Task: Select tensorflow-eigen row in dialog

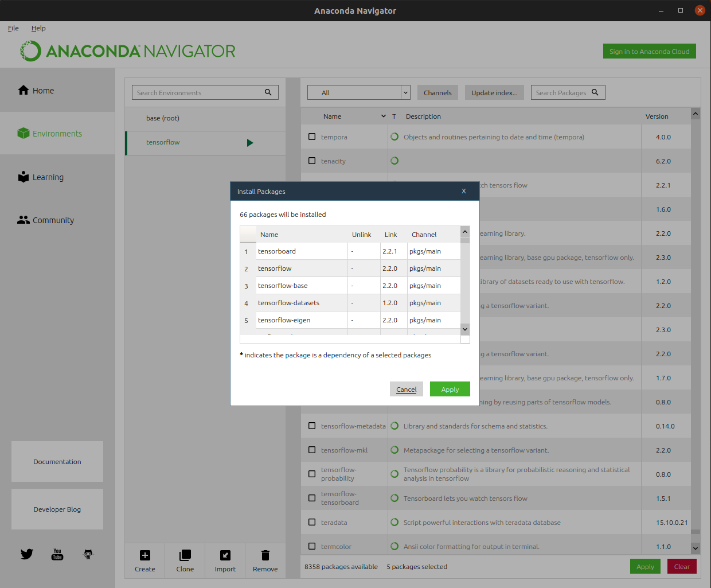Action: click(350, 320)
